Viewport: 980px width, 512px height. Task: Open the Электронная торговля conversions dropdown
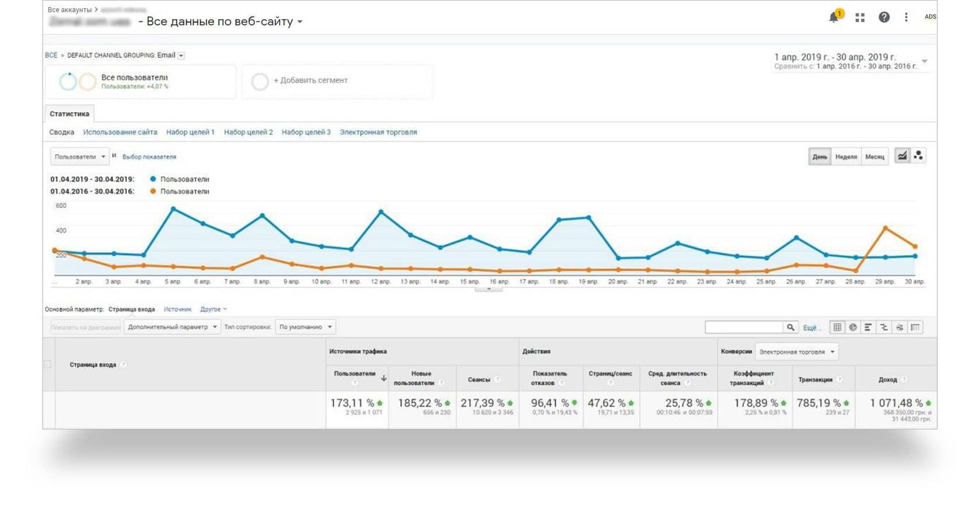point(797,351)
